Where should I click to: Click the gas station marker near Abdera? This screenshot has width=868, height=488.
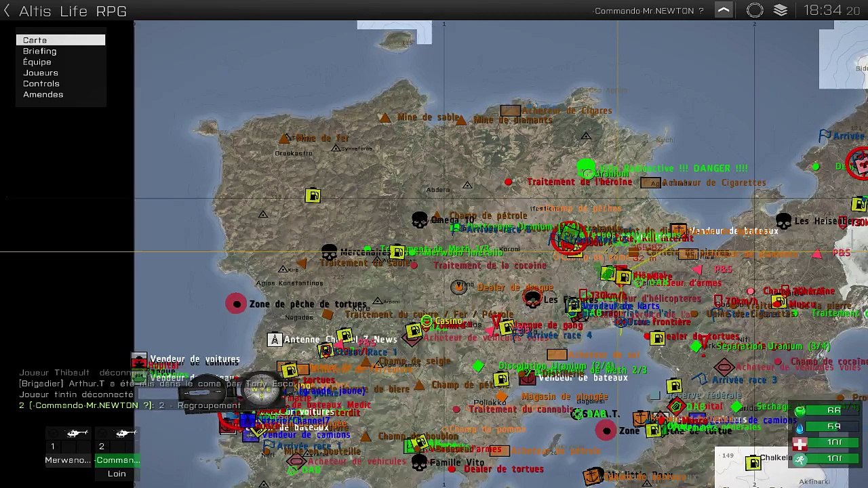point(313,196)
